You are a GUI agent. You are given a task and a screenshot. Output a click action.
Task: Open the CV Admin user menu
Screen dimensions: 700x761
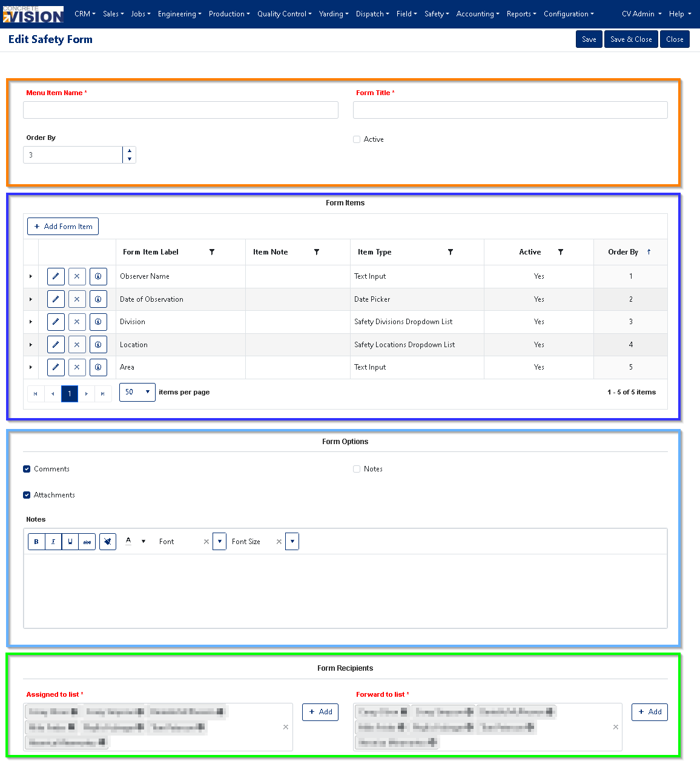[x=641, y=14]
